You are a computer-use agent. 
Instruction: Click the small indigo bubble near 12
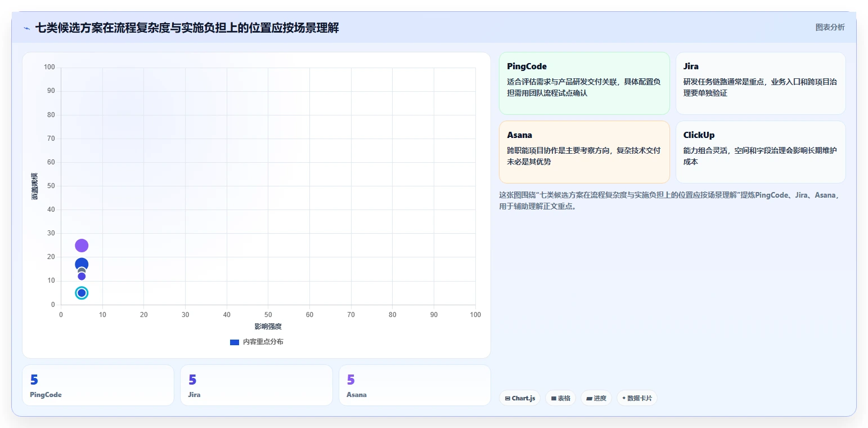coord(82,277)
